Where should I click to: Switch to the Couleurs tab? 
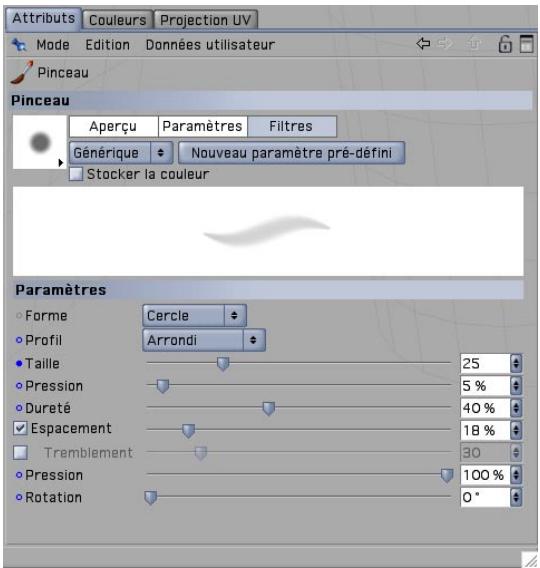click(x=117, y=20)
